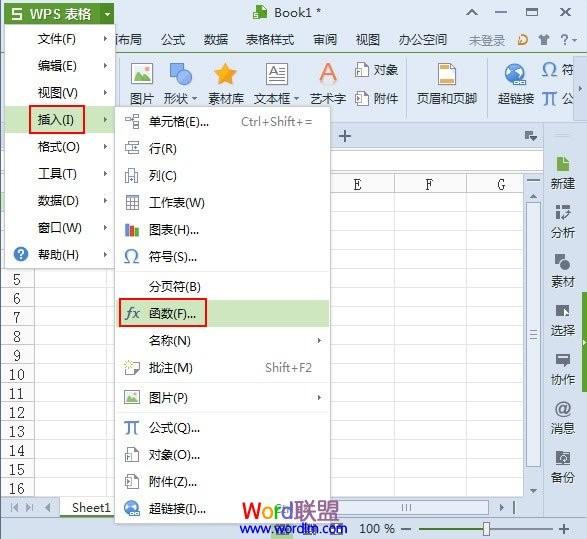
Task: Open the Shapes dropdown arrow
Action: click(195, 99)
